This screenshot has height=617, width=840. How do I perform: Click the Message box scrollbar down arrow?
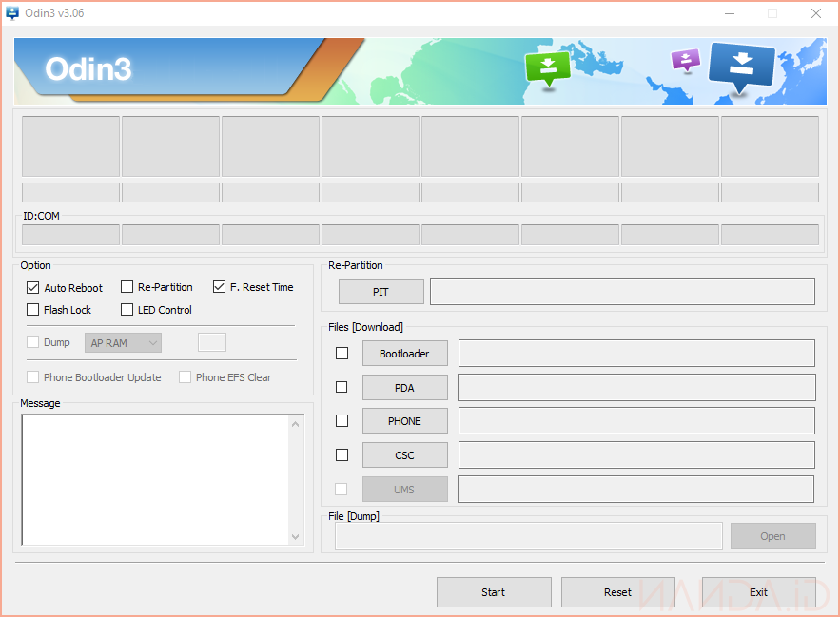[295, 537]
